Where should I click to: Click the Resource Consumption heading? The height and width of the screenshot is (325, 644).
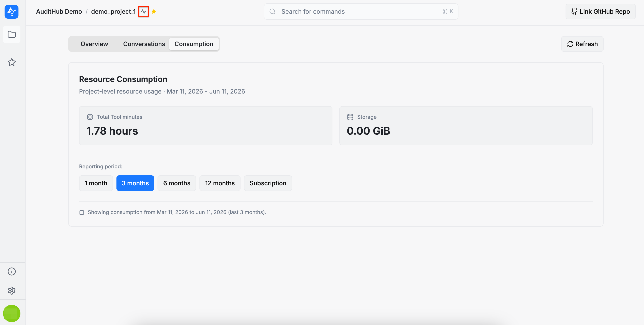123,79
